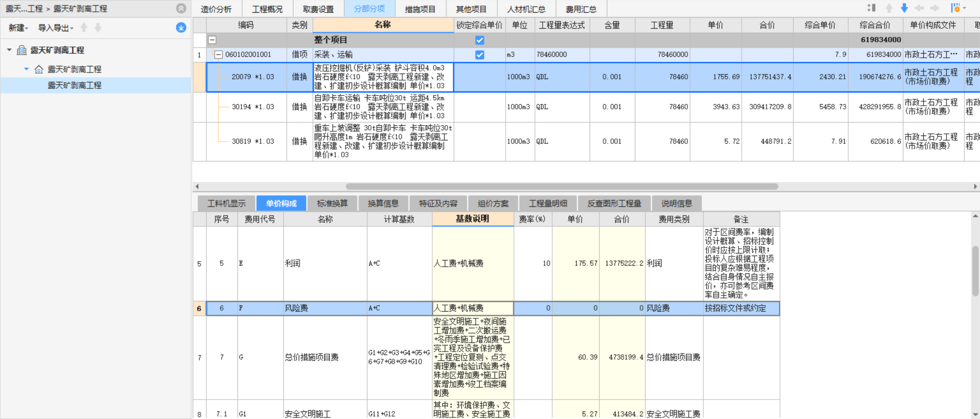Click the blue download icon in left panel
Image resolution: width=980 pixels, height=419 pixels.
(x=181, y=28)
